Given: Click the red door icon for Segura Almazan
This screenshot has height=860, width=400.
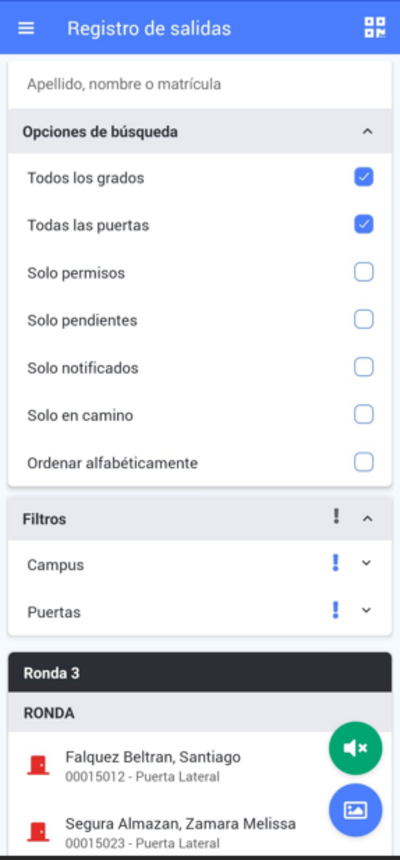Looking at the screenshot, I should click(x=38, y=832).
